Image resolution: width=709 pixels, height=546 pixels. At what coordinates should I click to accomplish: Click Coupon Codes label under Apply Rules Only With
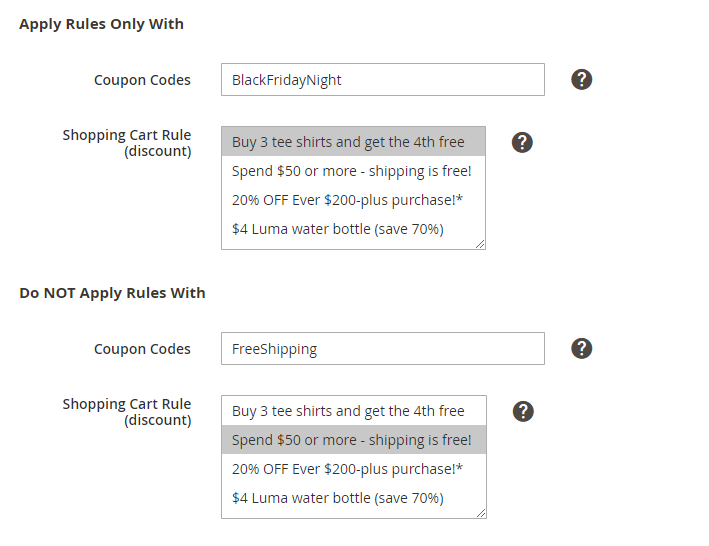pos(142,80)
